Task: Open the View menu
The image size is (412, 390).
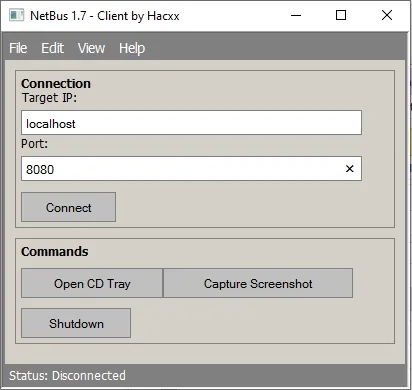Action: 91,48
